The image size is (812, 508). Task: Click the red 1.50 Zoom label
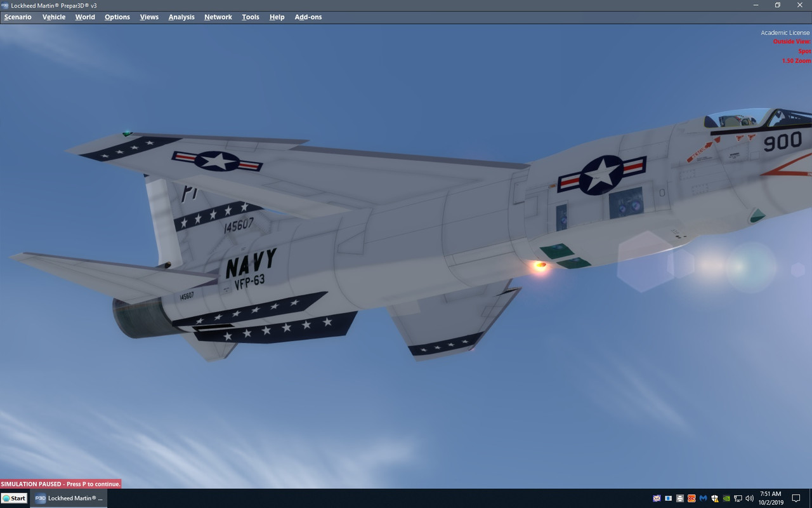point(796,61)
